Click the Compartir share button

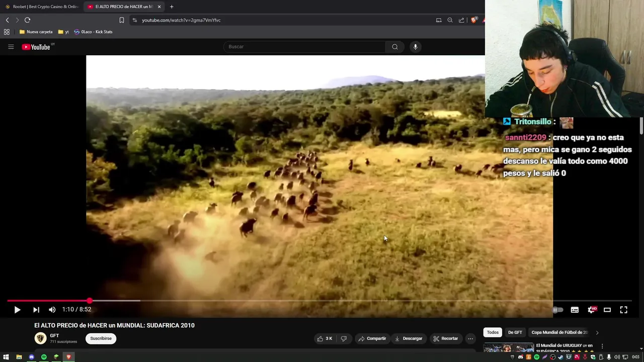coord(372,338)
